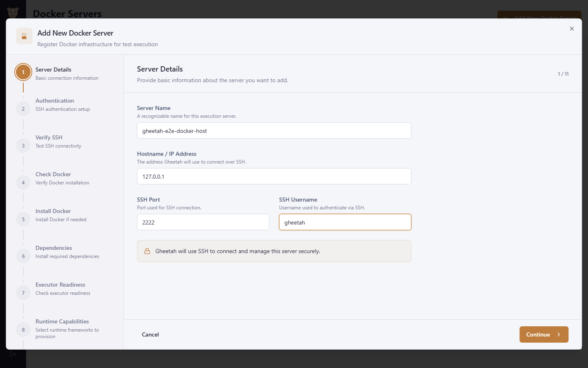
Task: Click the Docker server icon in dialog header
Action: point(24,36)
